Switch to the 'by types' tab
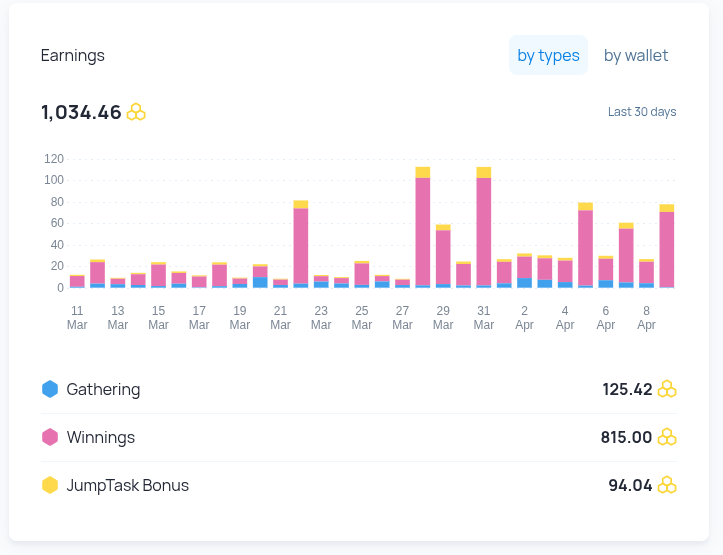723x555 pixels. pos(548,56)
